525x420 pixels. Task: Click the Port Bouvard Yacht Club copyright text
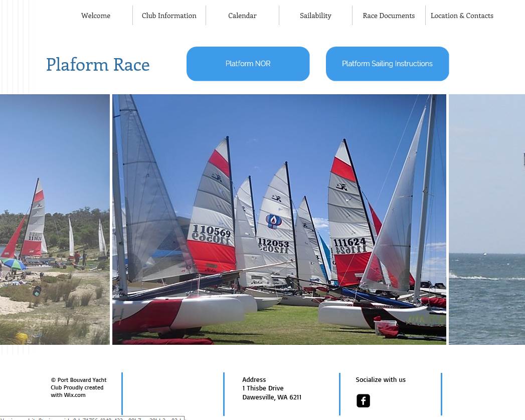79,387
